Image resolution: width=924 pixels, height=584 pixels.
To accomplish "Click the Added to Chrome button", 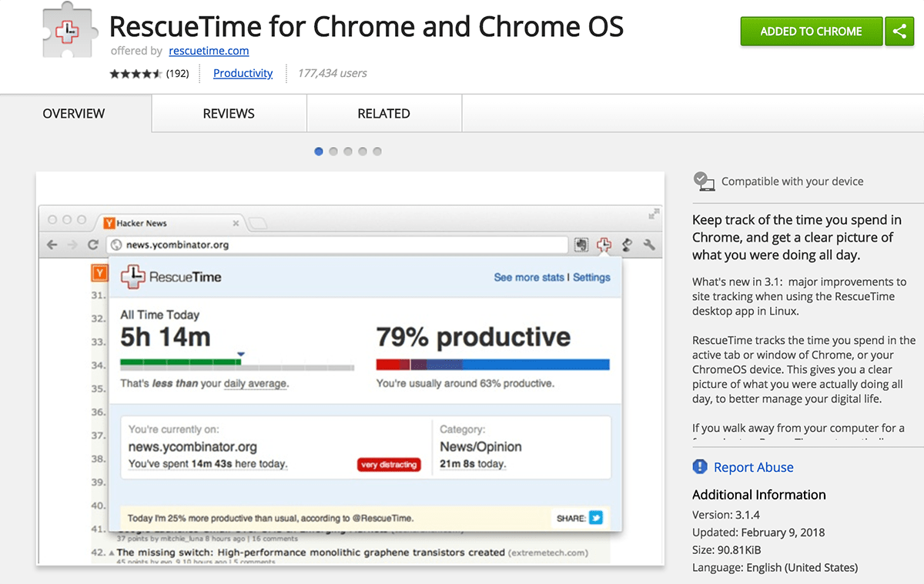I will [x=812, y=32].
